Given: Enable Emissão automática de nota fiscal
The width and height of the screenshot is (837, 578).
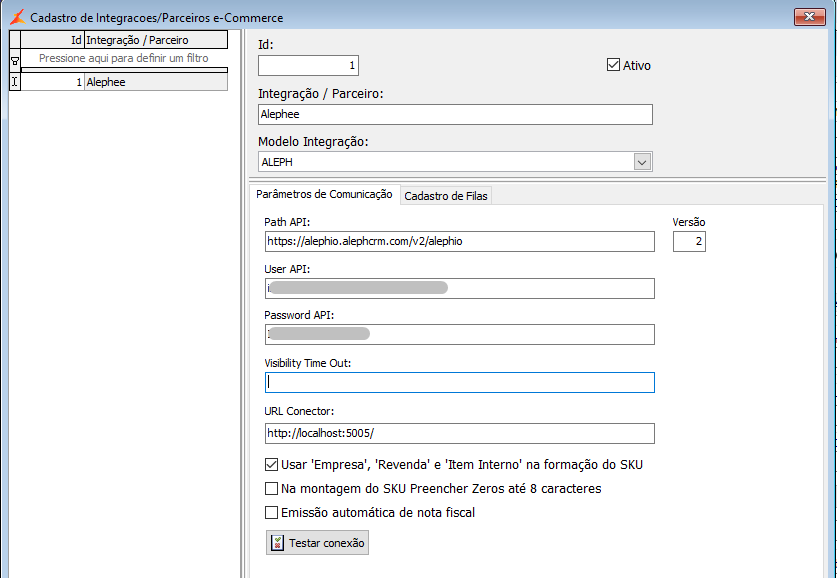Looking at the screenshot, I should point(271,513).
